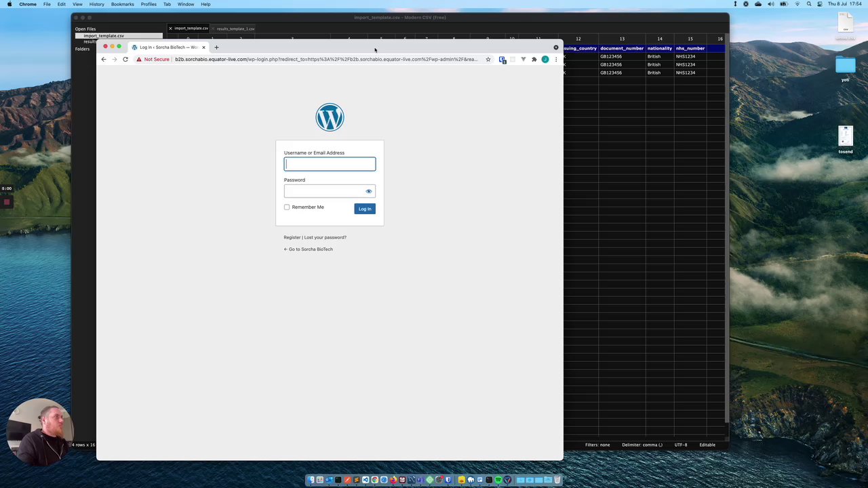
Task: Follow the Go to Sorcha BioTech link
Action: (x=309, y=249)
